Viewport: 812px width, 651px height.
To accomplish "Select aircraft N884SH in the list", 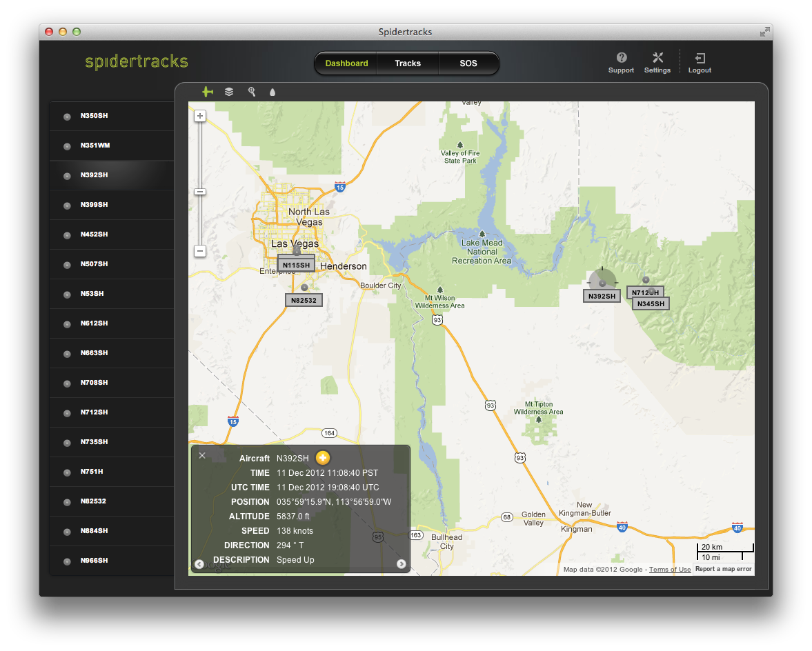I will 112,531.
